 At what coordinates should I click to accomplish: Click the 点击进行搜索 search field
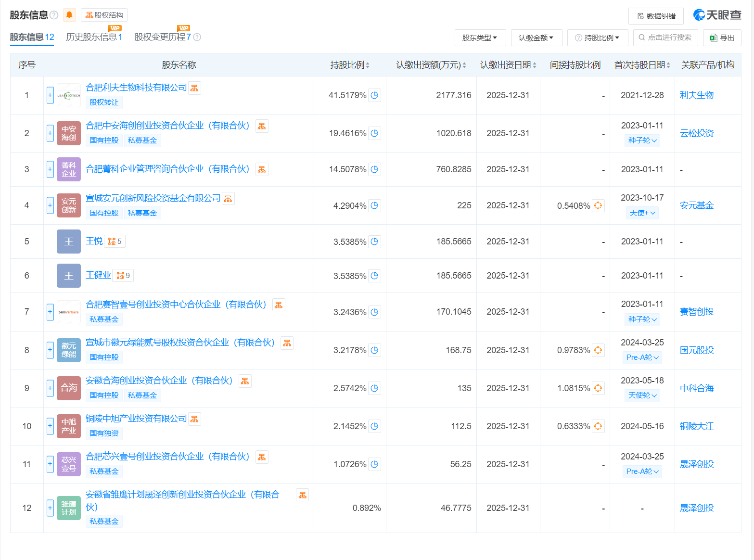(665, 38)
